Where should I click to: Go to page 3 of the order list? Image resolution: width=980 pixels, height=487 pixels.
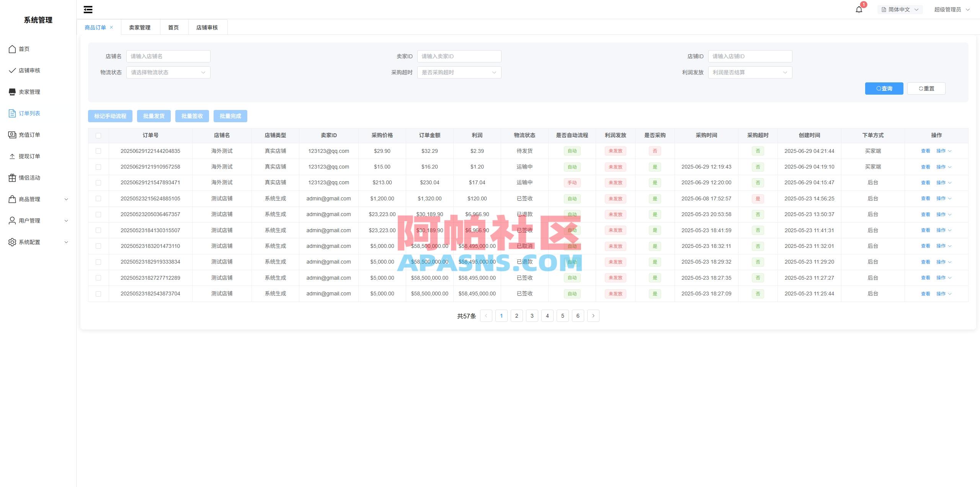coord(532,316)
